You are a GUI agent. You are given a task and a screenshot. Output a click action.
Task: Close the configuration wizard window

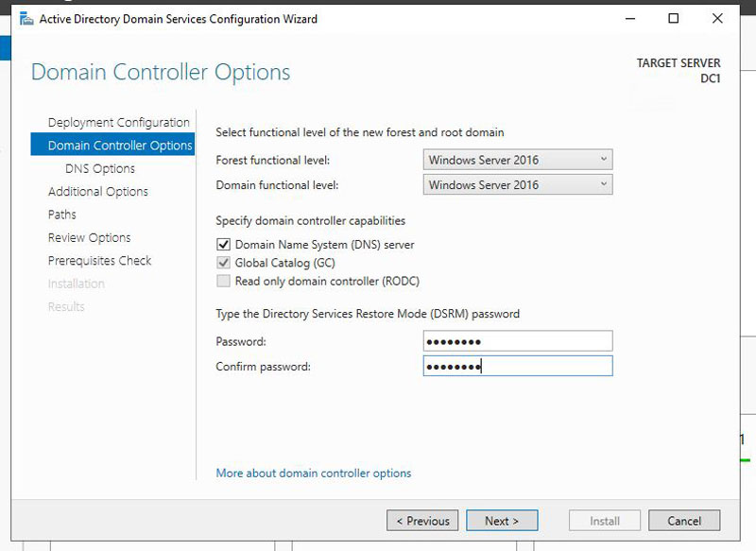pos(717,19)
